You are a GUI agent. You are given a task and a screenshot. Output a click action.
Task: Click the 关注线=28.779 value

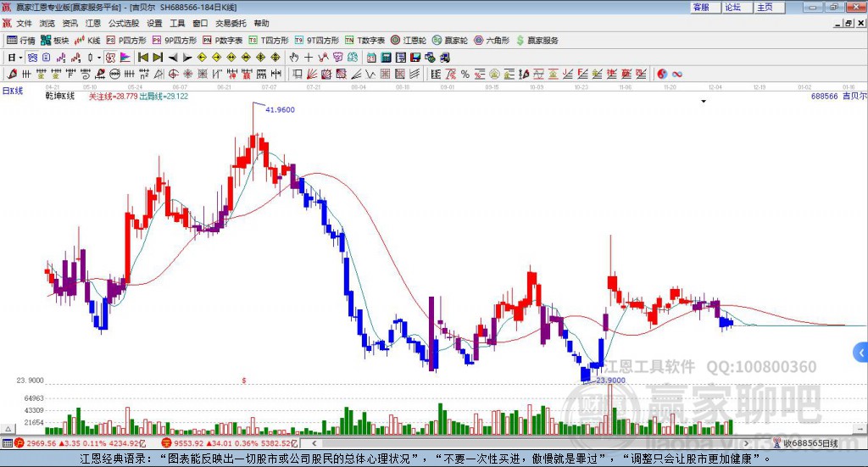tap(113, 97)
